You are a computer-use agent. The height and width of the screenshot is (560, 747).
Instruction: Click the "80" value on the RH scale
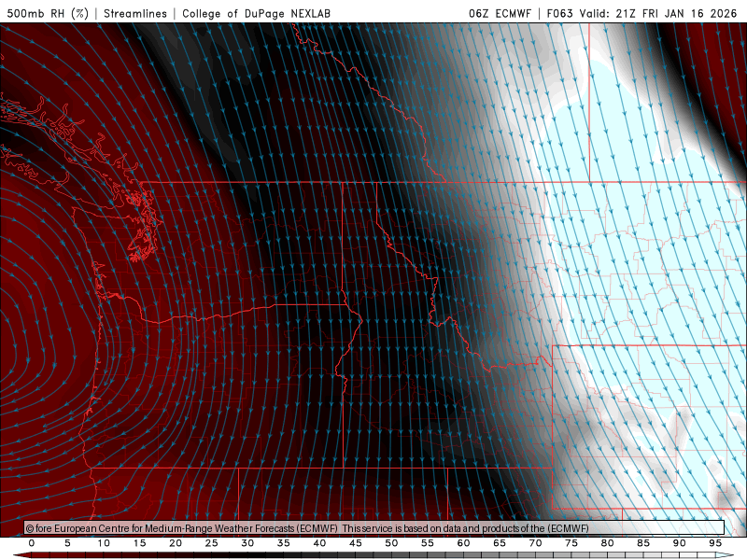click(608, 543)
